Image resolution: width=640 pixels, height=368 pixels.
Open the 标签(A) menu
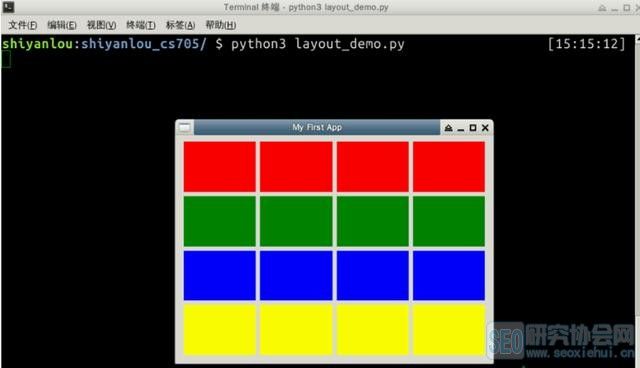pos(180,25)
